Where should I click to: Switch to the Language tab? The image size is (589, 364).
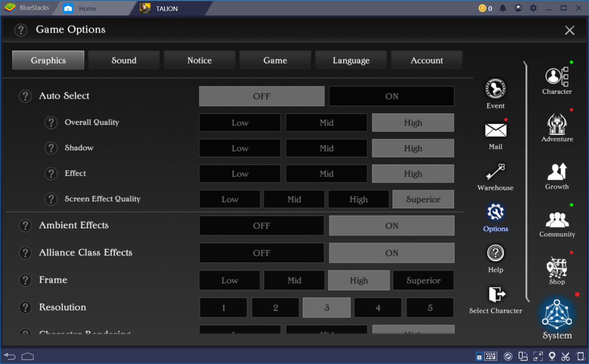coord(351,60)
